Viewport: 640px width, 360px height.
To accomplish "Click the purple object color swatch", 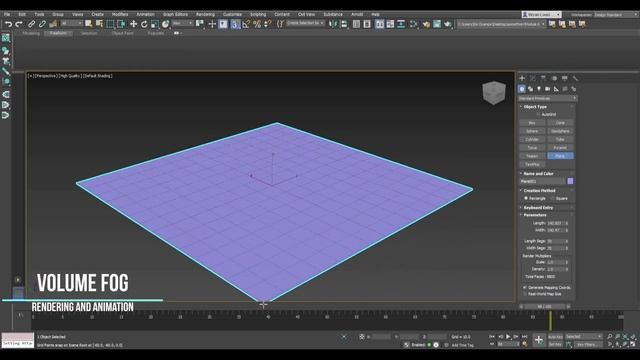I will [x=570, y=181].
